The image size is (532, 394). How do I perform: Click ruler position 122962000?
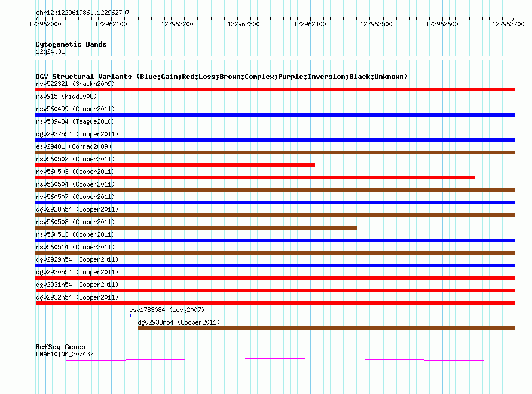coord(45,24)
